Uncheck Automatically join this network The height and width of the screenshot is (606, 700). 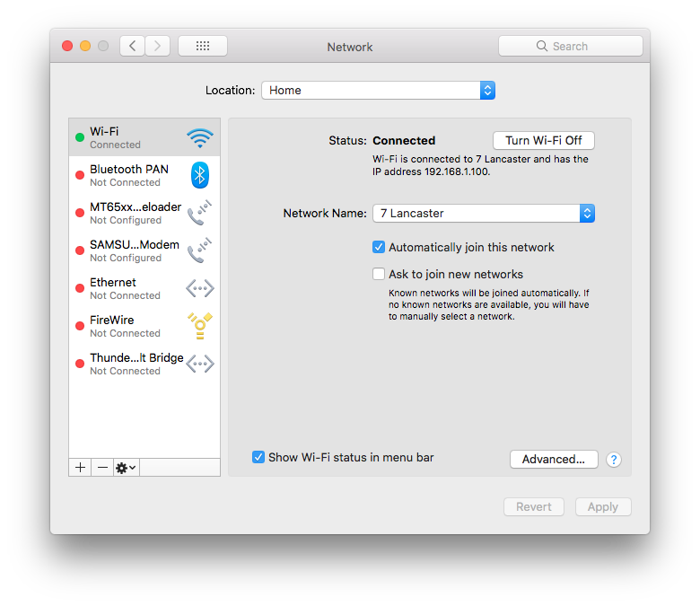379,247
